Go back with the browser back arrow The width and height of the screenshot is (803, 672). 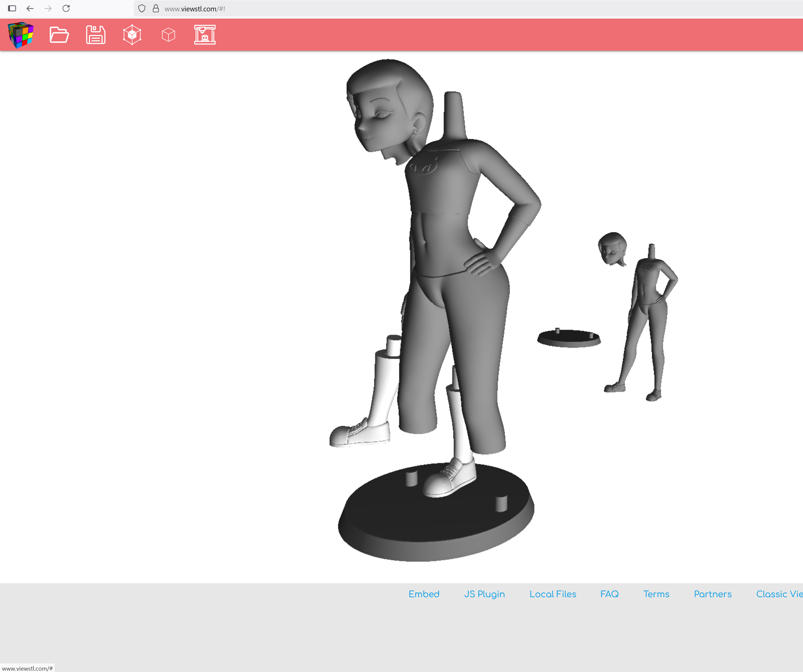tap(30, 8)
